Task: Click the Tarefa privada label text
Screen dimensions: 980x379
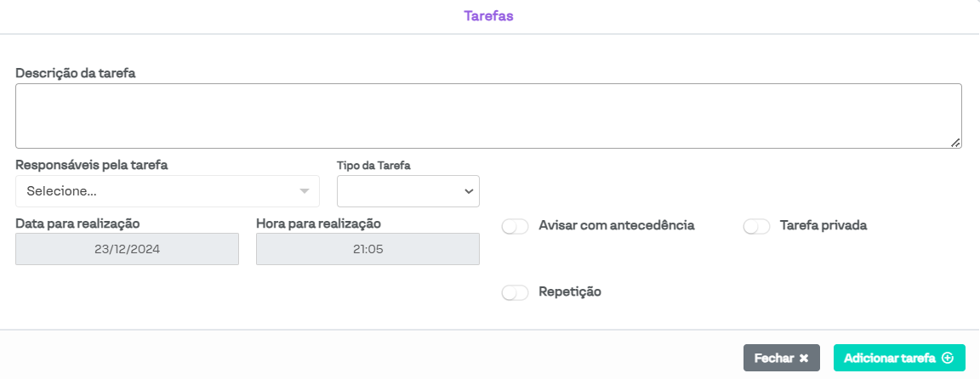Action: tap(823, 226)
